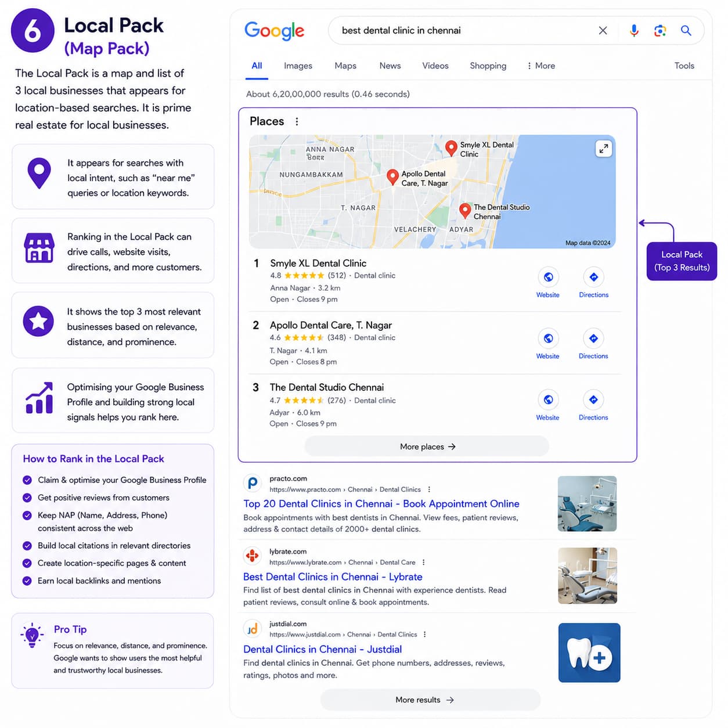Screen dimensions: 728x728
Task: Switch to the Shopping tab
Action: tap(488, 66)
